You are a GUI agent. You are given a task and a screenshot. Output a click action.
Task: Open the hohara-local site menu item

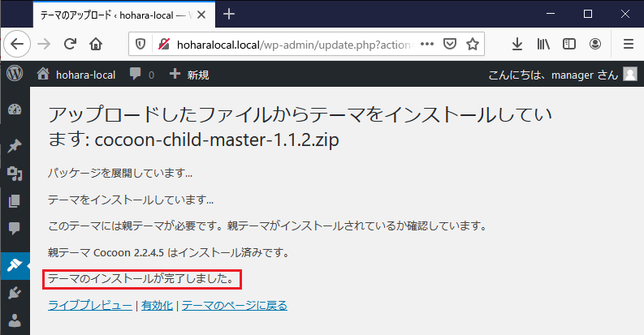[x=76, y=75]
